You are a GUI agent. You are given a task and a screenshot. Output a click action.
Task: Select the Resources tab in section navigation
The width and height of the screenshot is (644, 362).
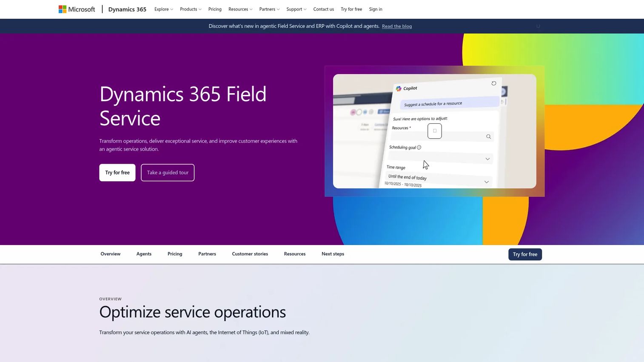click(x=295, y=254)
